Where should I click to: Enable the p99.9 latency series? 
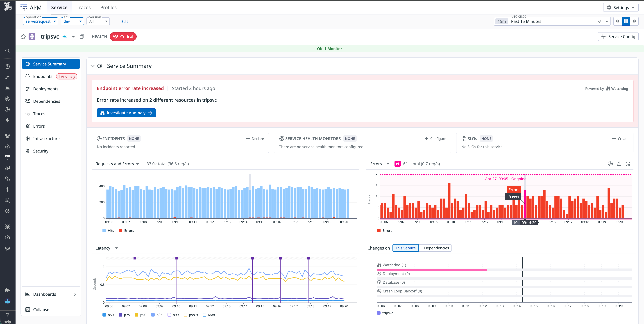[x=191, y=315]
